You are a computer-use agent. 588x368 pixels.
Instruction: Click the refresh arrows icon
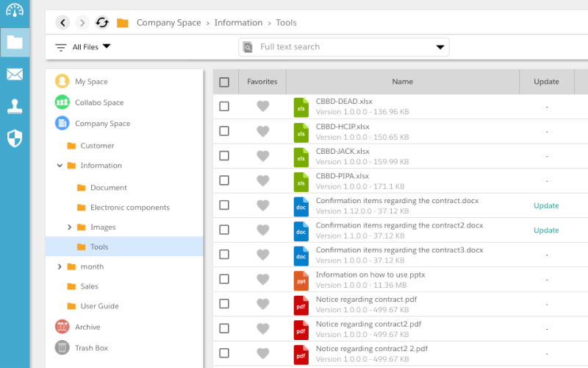102,23
